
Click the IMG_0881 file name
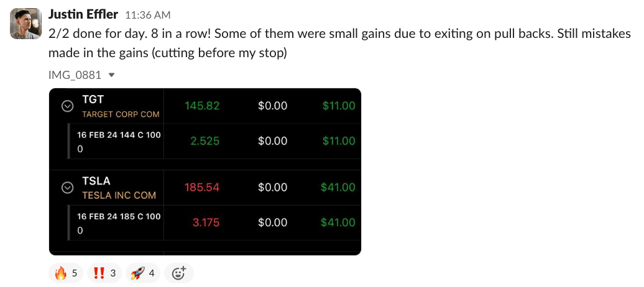pos(75,75)
